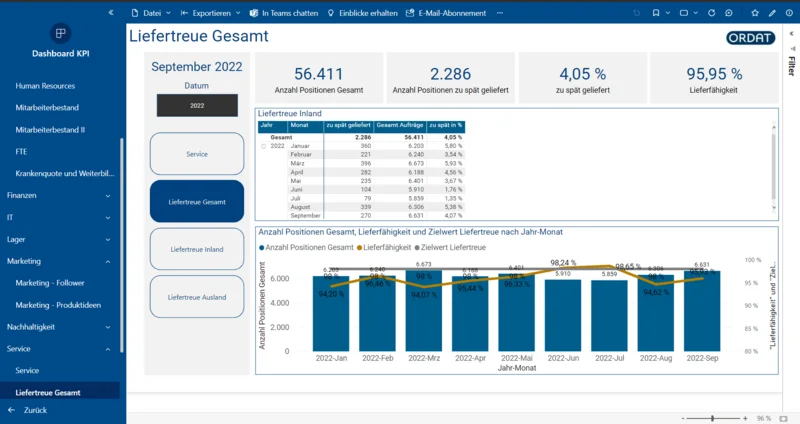Open Human Resources page
This screenshot has width=800, height=424.
tap(45, 86)
